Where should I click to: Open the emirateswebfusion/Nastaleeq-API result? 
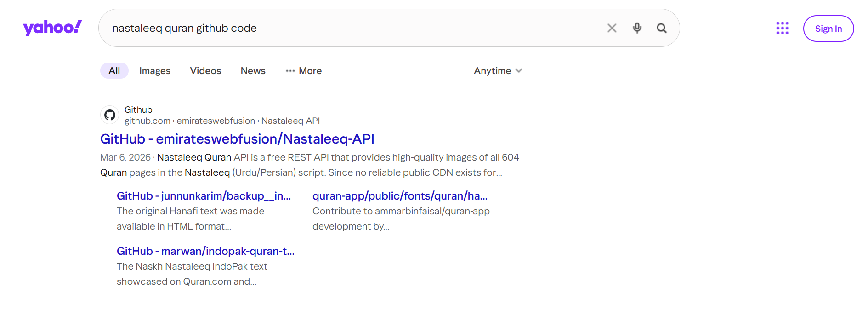237,139
